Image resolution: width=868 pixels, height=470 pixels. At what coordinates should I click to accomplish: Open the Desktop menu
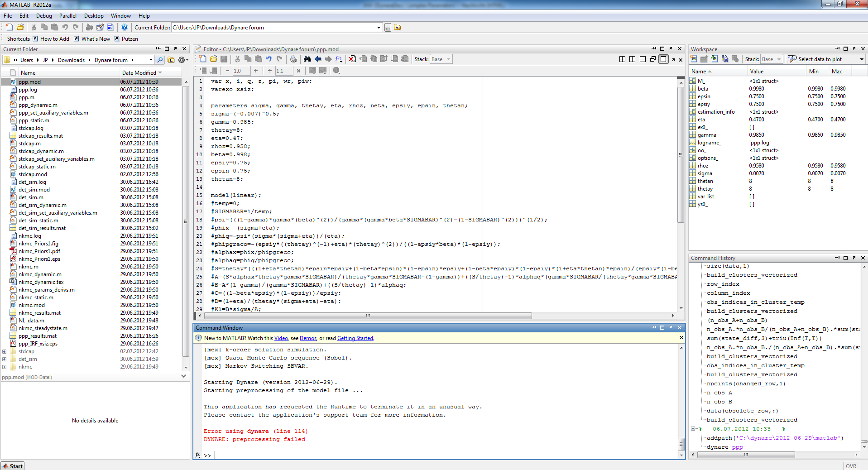click(94, 16)
